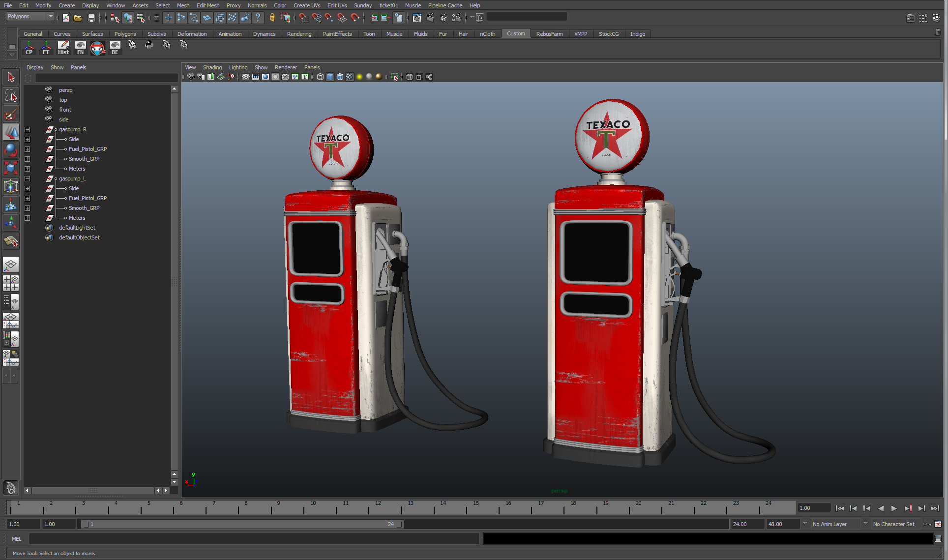
Task: Open the viewport Lighting menu
Action: coord(238,67)
